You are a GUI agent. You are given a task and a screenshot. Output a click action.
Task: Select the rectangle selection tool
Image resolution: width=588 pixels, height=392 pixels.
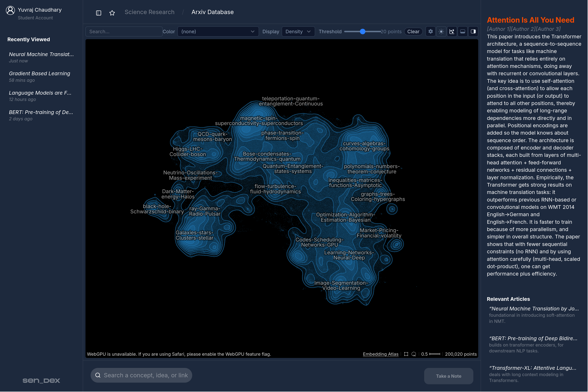pyautogui.click(x=406, y=354)
